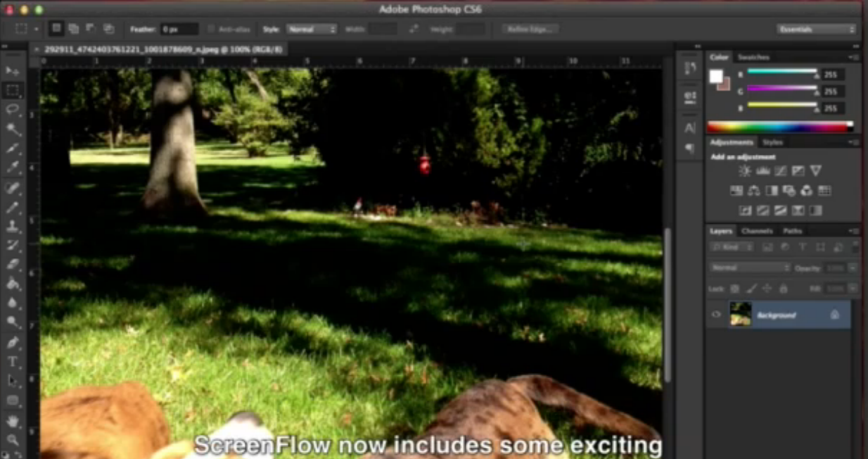Select the Dodge tool
The image size is (868, 459).
click(x=13, y=322)
